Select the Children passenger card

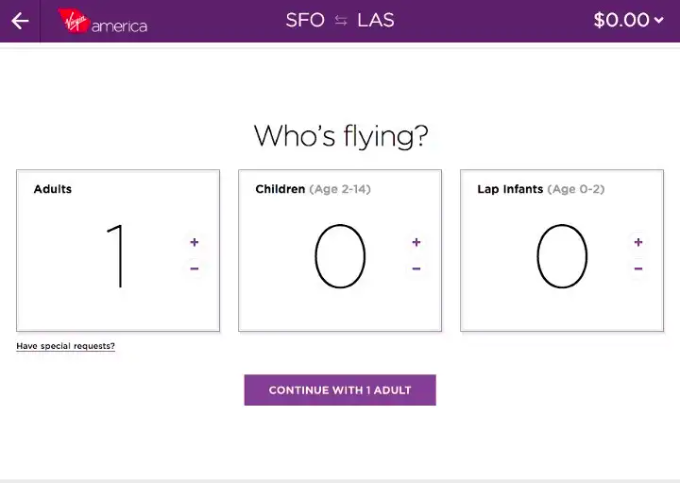click(x=340, y=250)
